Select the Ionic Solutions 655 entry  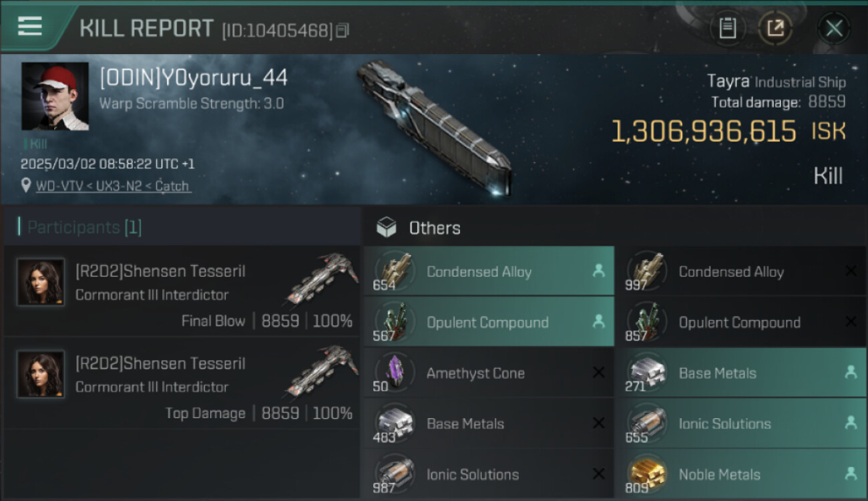[x=741, y=424]
